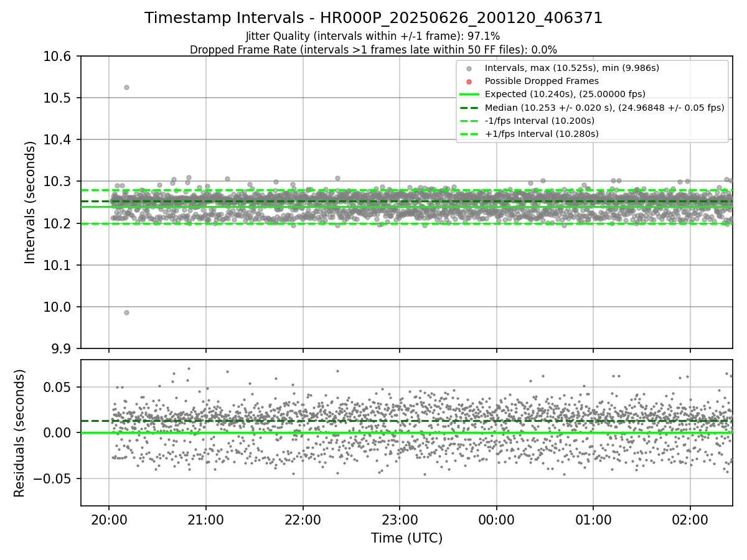Click legend entry 'Intervals, max (10.525s), min (9.986s)'
The height and width of the screenshot is (560, 747).
point(571,68)
